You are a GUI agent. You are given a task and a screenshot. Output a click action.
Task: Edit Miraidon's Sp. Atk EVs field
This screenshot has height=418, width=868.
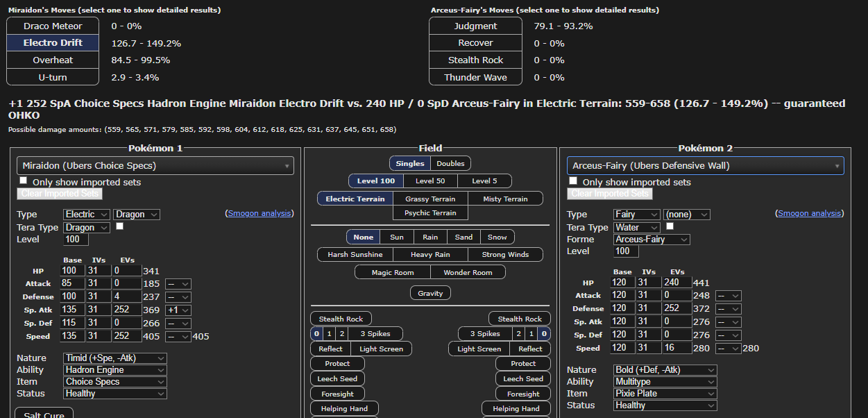(127, 310)
